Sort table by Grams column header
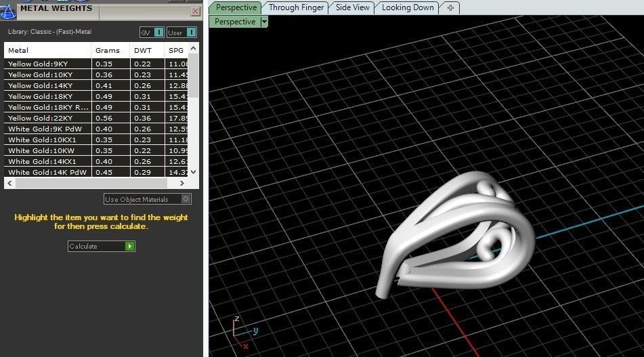The image size is (644, 357). pyautogui.click(x=110, y=50)
